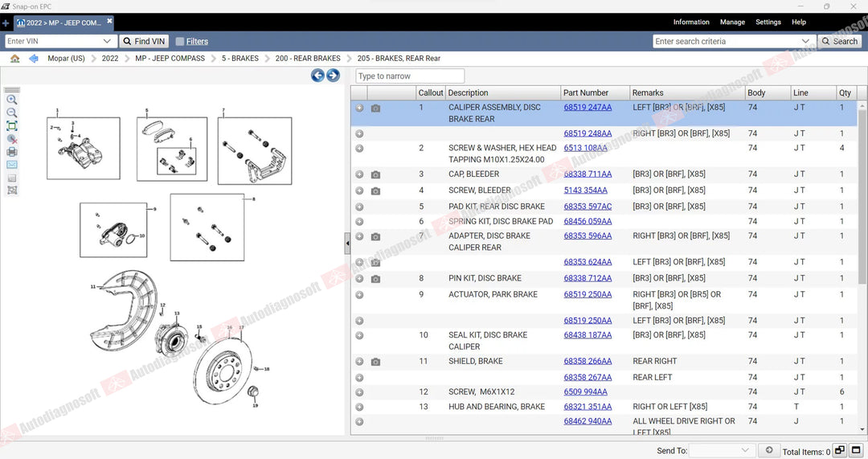
Task: Click in the Type to narrow field
Action: tap(410, 76)
